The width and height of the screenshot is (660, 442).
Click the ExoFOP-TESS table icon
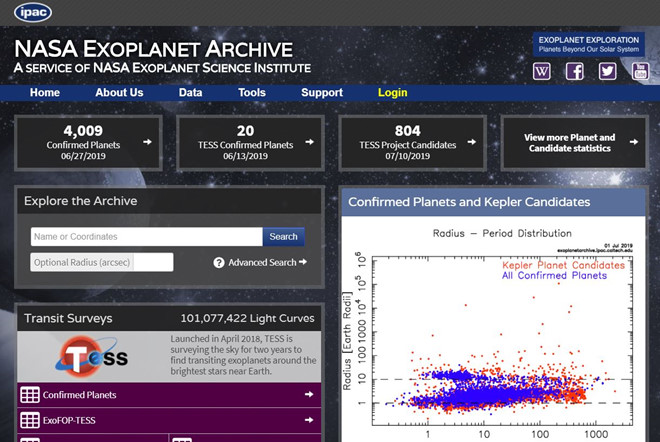click(30, 422)
